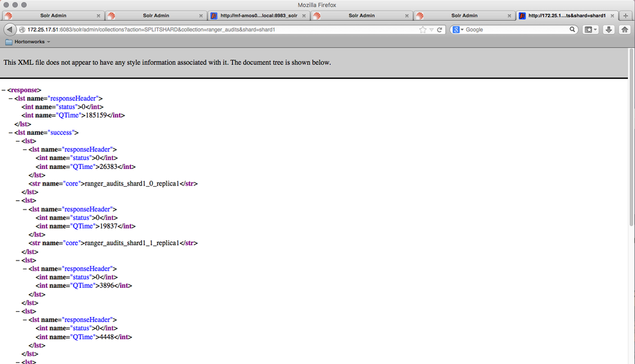Switch to the second Solr Admin tab
The image size is (635, 364).
click(x=156, y=16)
